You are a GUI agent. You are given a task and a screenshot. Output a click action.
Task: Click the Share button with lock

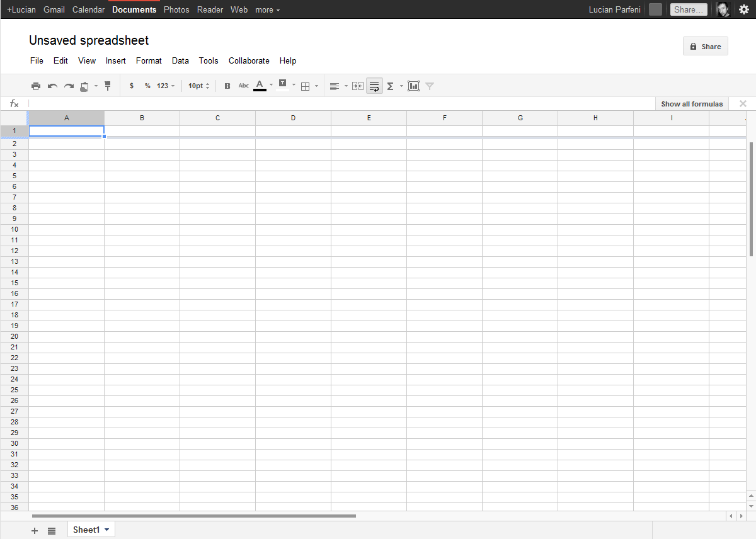coord(705,47)
